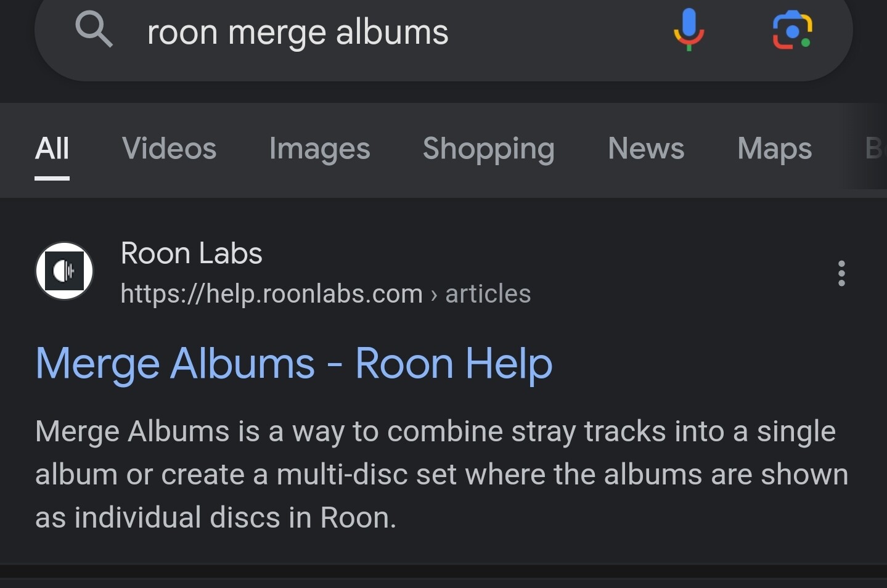887x588 pixels.
Task: View News results for the query
Action: point(646,149)
